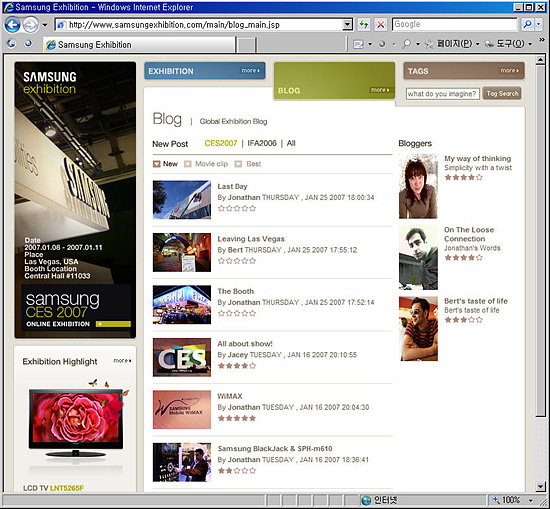
Task: Select the IFA2006 post filter
Action: (262, 143)
